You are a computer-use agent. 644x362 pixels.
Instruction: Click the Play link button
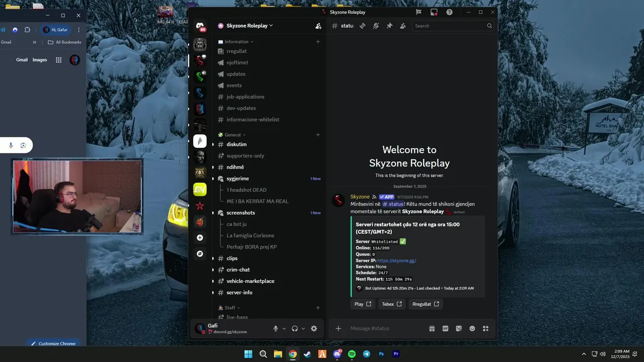(363, 304)
